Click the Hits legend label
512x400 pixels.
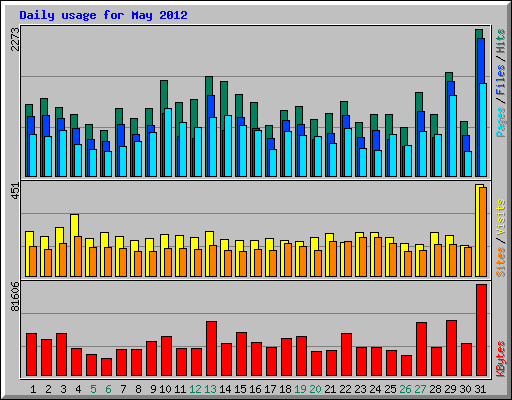[x=501, y=41]
